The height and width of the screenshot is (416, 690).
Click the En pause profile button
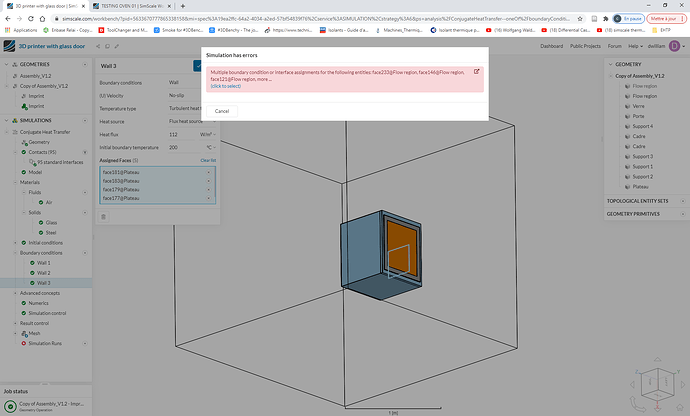pos(629,19)
